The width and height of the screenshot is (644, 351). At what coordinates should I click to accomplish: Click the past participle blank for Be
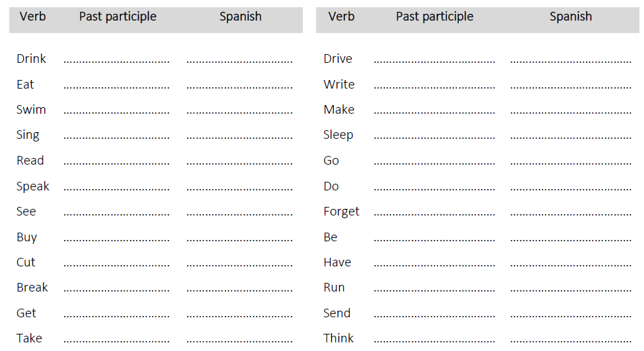(434, 239)
